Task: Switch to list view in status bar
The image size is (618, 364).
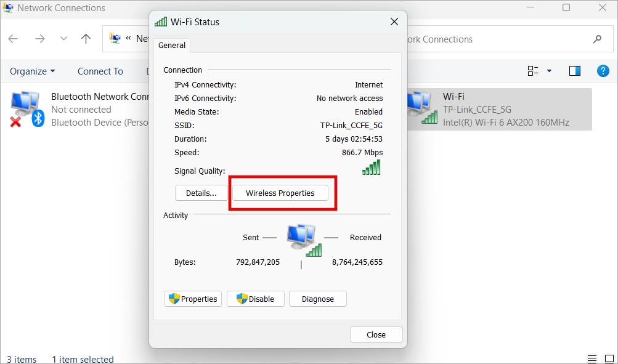Action: (591, 358)
